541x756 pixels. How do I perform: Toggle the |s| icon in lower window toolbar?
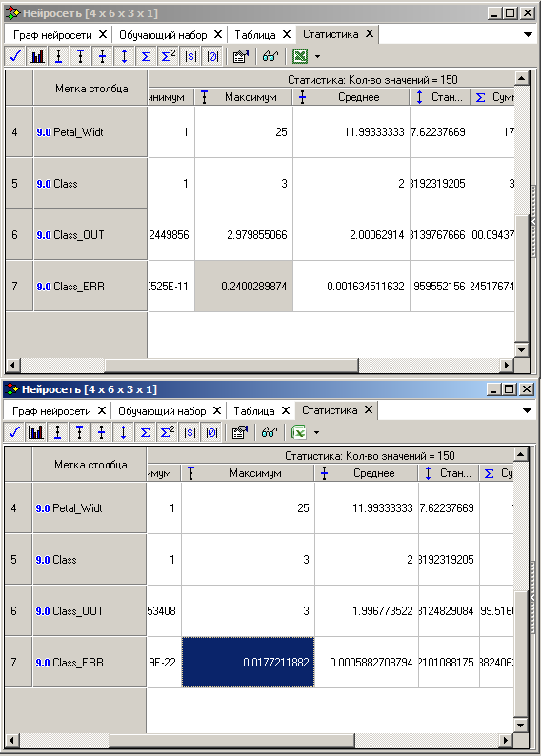point(190,432)
